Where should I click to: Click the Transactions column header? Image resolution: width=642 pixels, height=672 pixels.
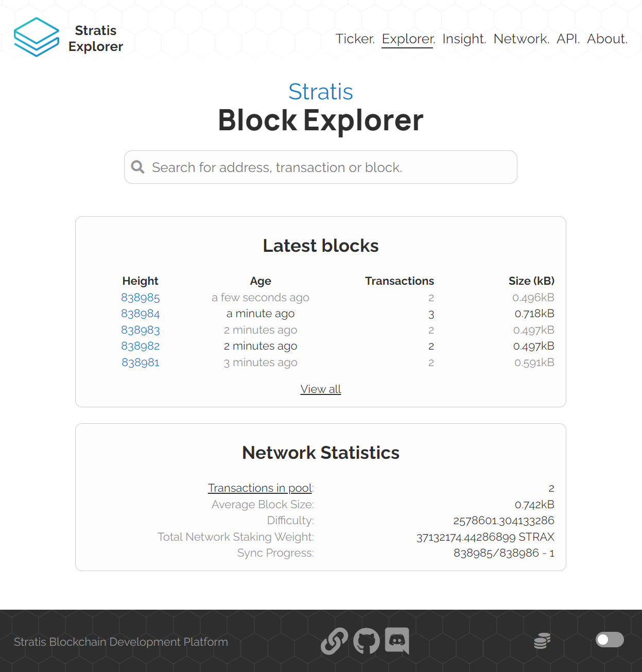pos(400,281)
